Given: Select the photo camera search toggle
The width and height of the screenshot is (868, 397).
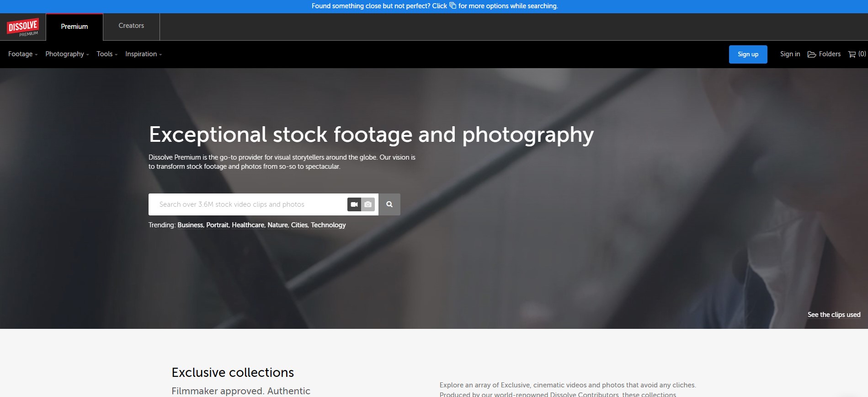Looking at the screenshot, I should pos(368,204).
